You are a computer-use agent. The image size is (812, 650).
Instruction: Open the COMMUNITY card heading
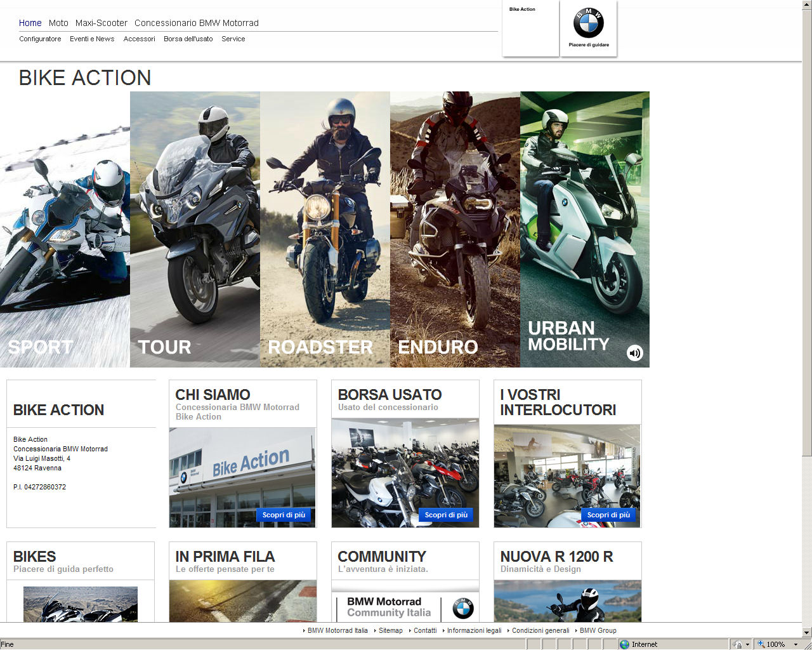pos(382,557)
